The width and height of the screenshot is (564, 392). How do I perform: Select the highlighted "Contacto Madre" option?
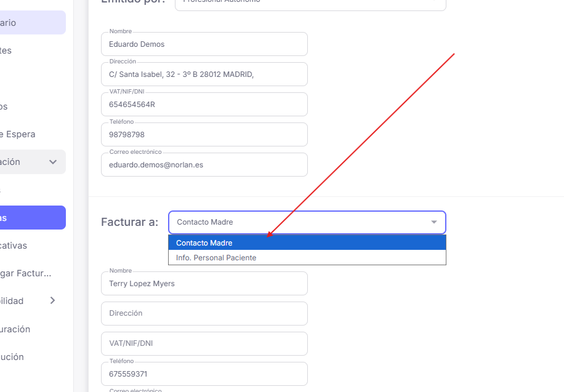tap(307, 243)
